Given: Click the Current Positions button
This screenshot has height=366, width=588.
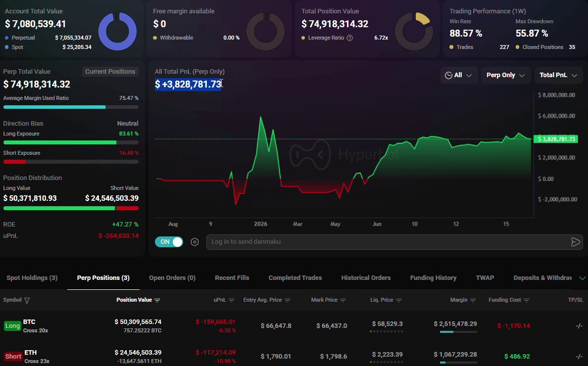Looking at the screenshot, I should point(110,72).
